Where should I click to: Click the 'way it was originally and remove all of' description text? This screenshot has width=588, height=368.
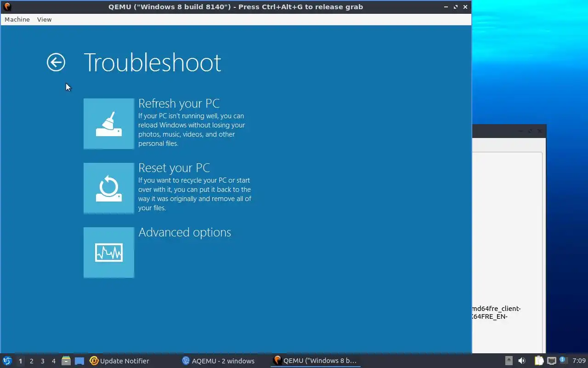[x=195, y=199]
